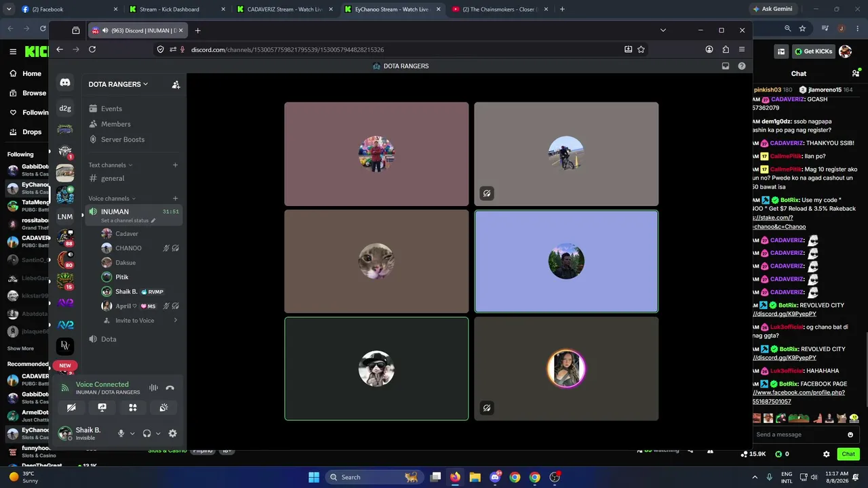Image resolution: width=868 pixels, height=488 pixels.
Task: Click the green Chat send button
Action: (848, 454)
